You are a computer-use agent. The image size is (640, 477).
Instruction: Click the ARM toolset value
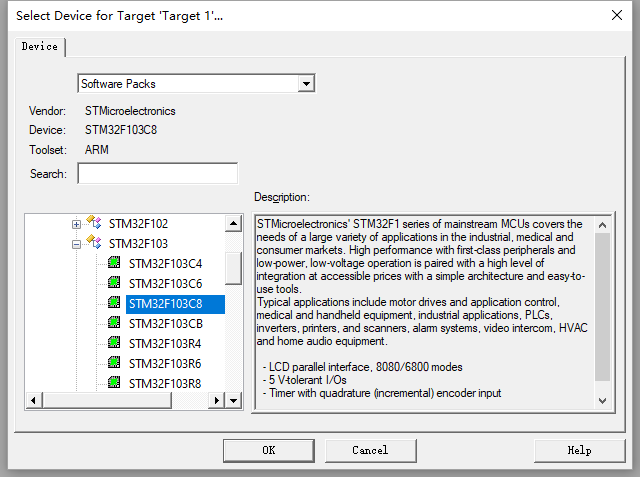[x=97, y=150]
